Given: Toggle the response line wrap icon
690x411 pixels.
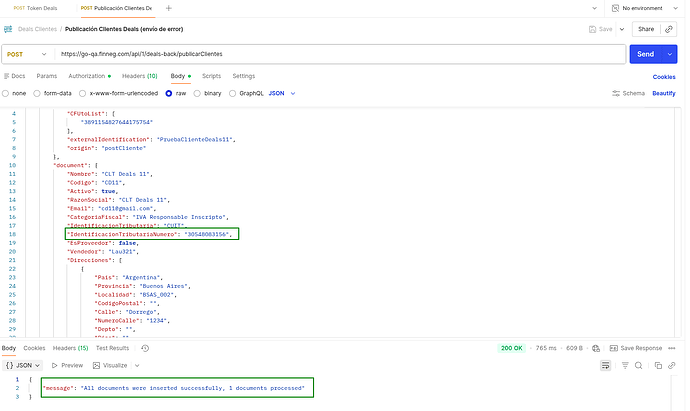Looking at the screenshot, I should point(606,366).
